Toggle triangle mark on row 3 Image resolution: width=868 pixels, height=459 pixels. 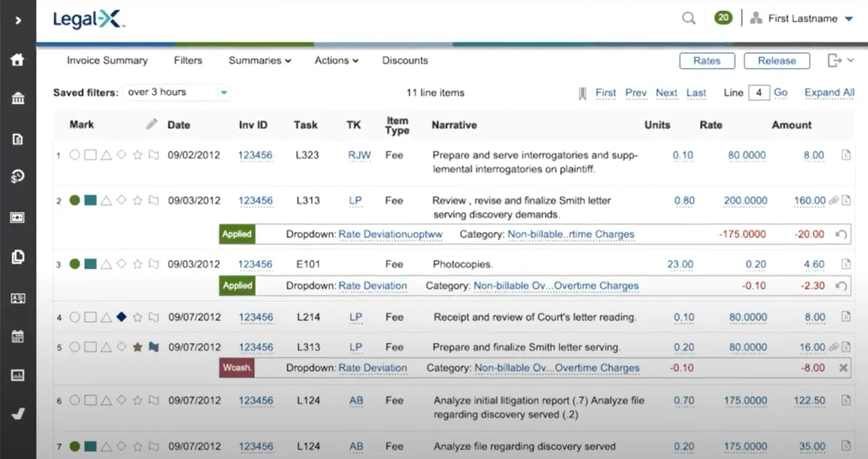pos(106,264)
